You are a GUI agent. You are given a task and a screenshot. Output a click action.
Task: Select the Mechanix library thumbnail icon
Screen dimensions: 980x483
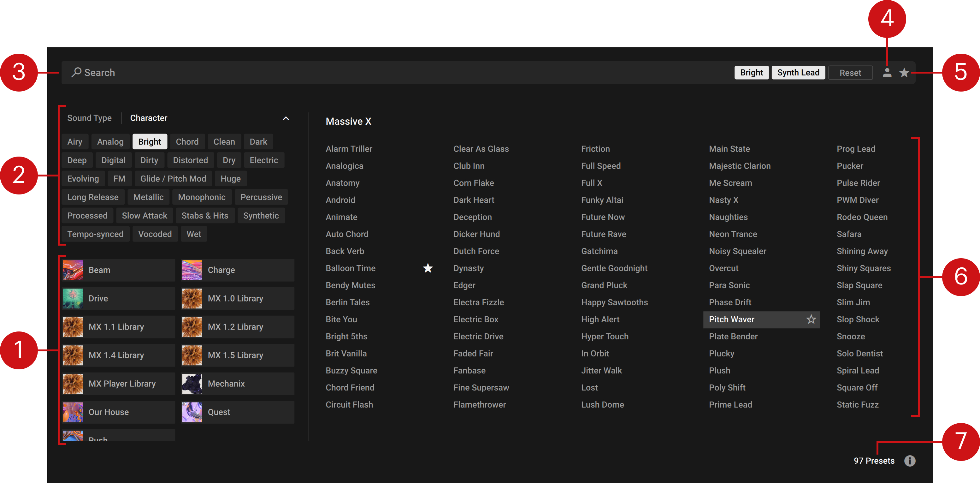click(192, 383)
